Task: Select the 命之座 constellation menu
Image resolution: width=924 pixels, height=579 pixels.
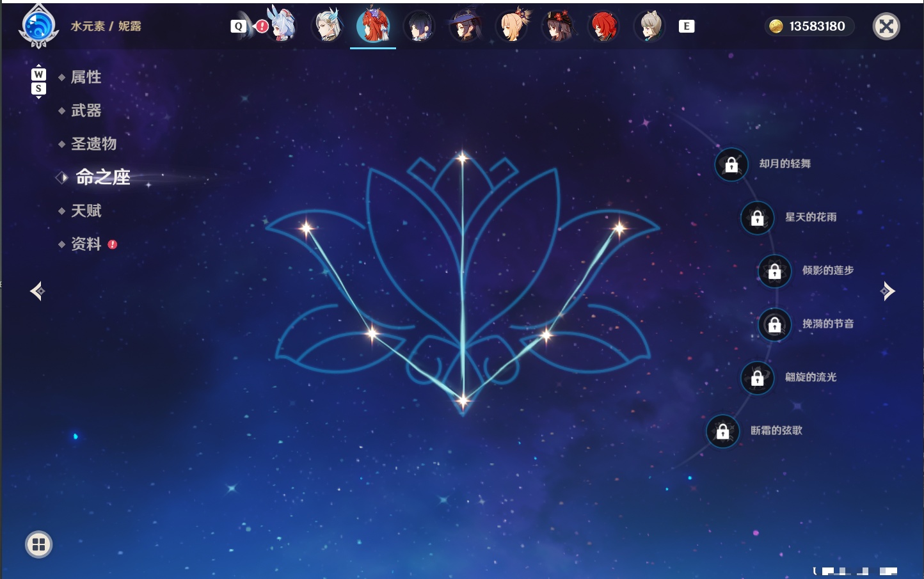Action: [x=102, y=177]
